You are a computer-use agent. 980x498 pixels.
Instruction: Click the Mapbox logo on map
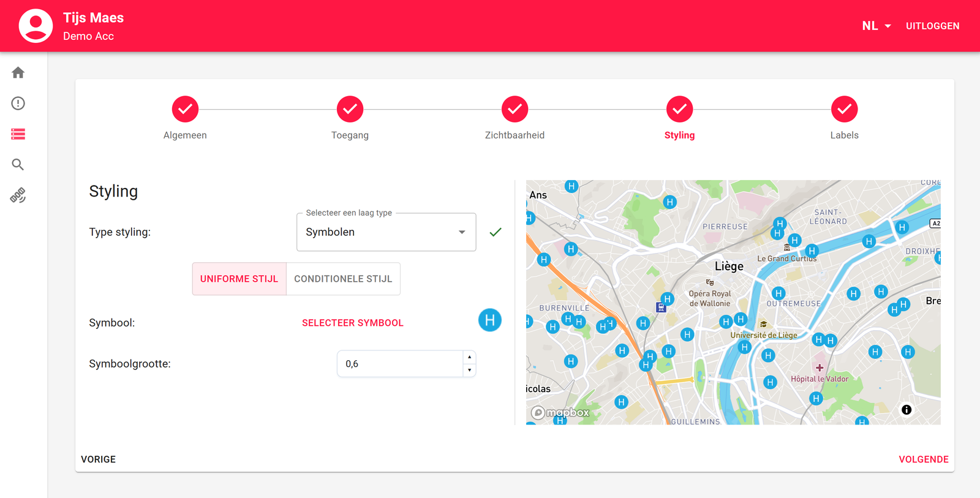click(560, 412)
